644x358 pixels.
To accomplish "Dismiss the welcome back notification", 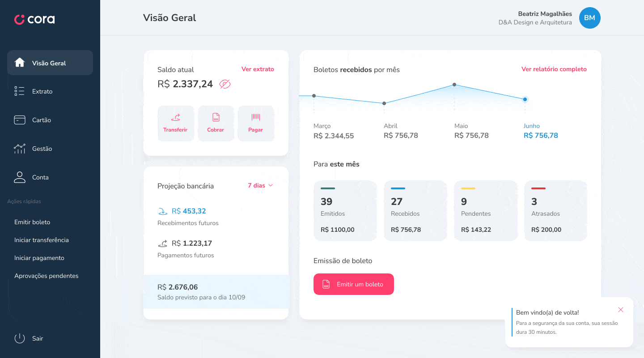I will [x=620, y=310].
